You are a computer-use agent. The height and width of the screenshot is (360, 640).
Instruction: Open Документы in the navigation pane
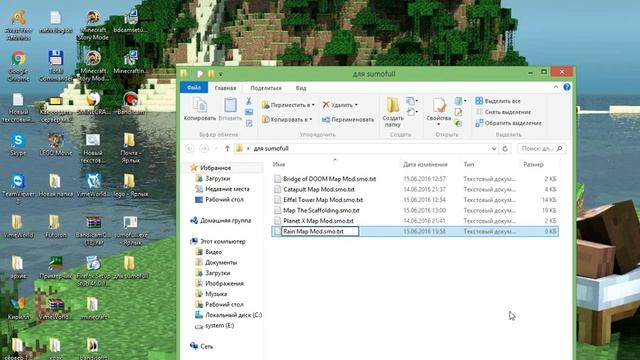pyautogui.click(x=221, y=262)
